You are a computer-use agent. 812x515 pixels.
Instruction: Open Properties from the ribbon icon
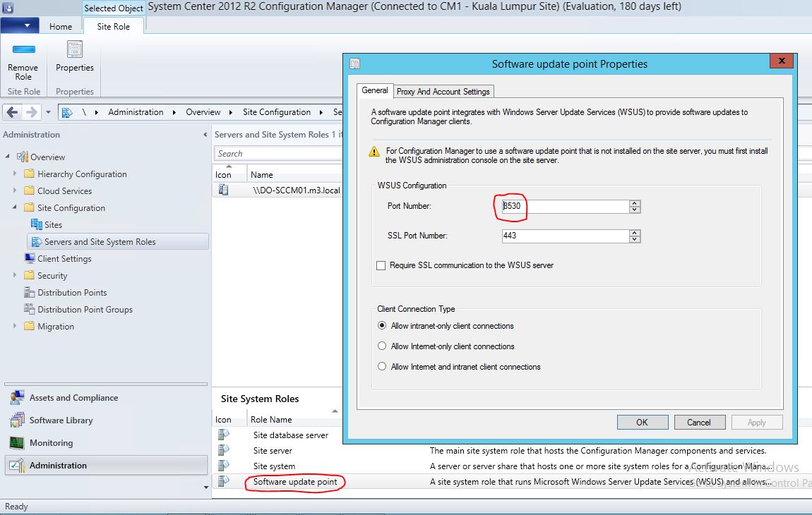tap(75, 49)
